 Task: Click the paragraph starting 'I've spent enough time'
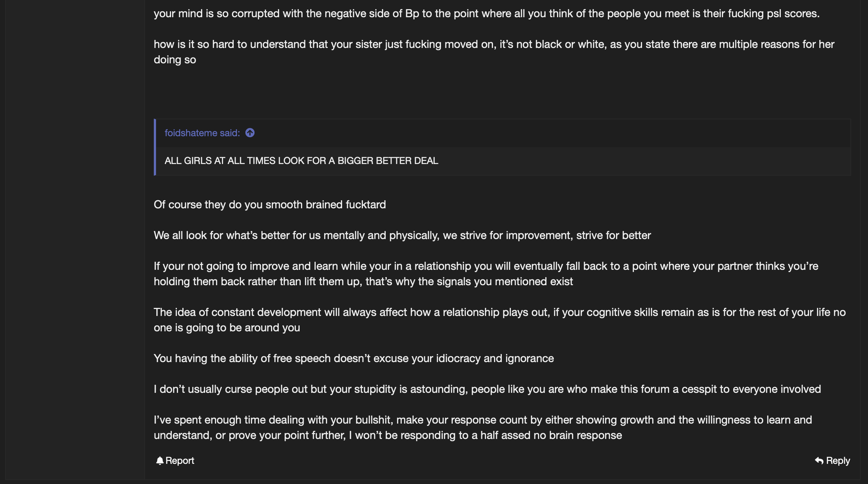(x=483, y=427)
